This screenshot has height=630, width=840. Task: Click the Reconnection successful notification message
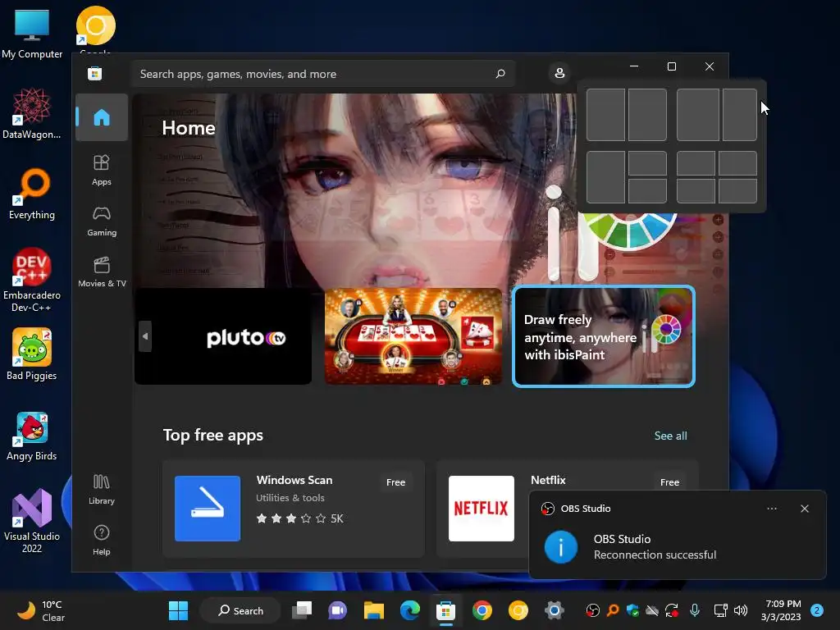click(x=655, y=555)
